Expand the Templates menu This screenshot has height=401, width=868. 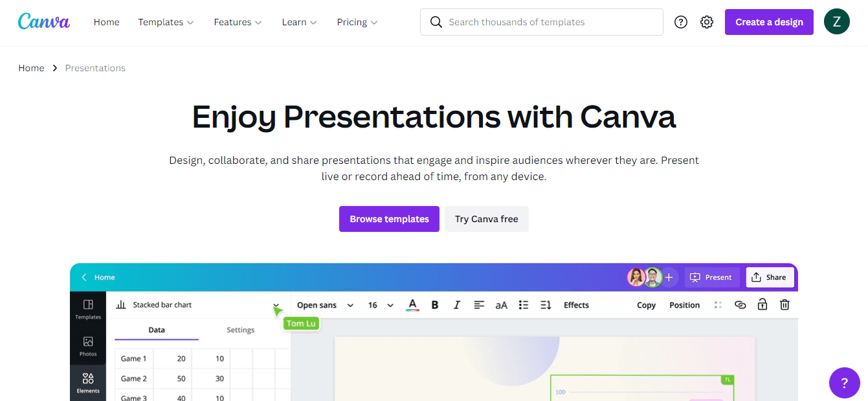tap(166, 22)
